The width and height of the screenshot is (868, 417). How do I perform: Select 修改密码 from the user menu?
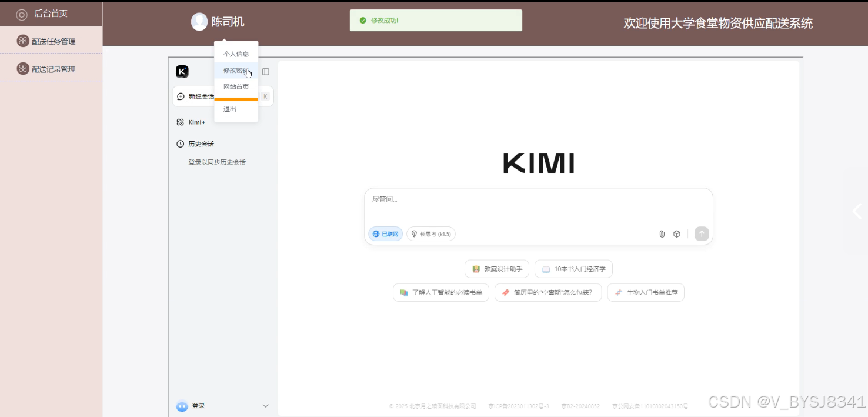[x=236, y=71]
